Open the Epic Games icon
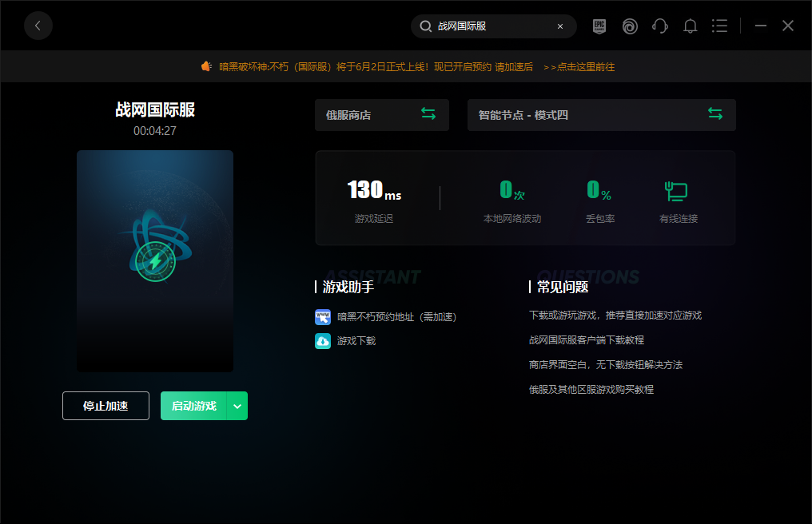The image size is (812, 524). pyautogui.click(x=599, y=26)
